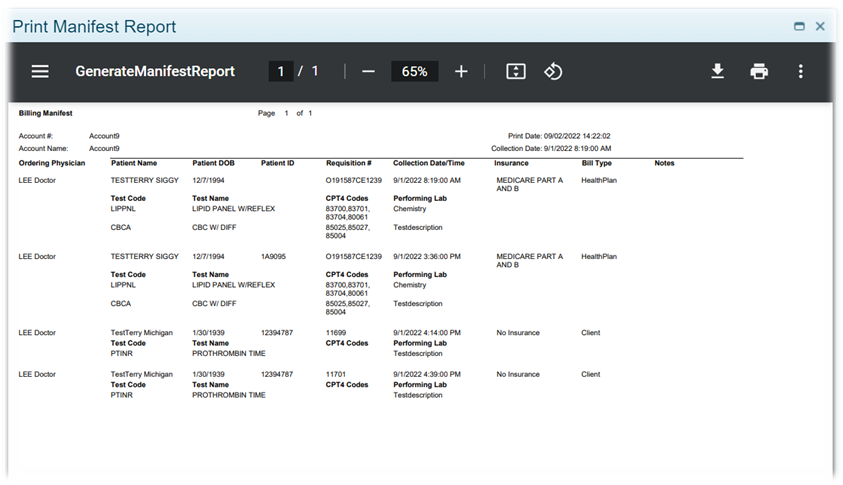Select patient ID 1A9095
Image resolution: width=843 pixels, height=485 pixels.
click(x=275, y=256)
